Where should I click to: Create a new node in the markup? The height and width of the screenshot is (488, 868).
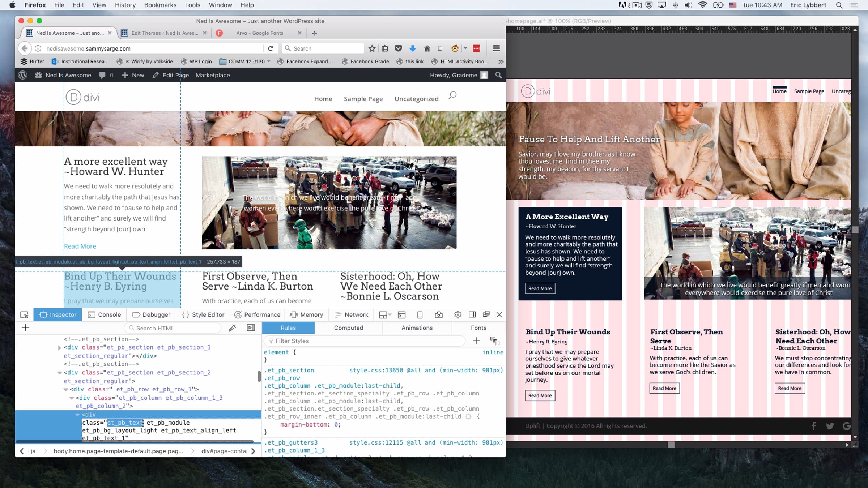pyautogui.click(x=25, y=328)
